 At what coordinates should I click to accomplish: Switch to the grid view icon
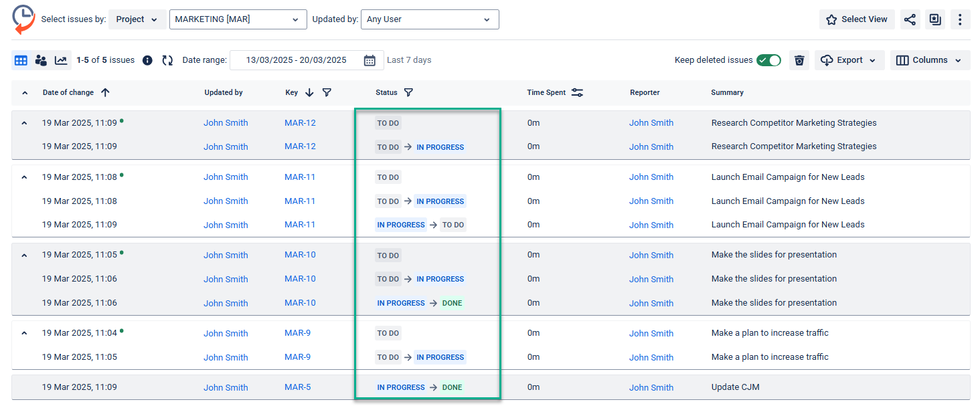point(21,60)
